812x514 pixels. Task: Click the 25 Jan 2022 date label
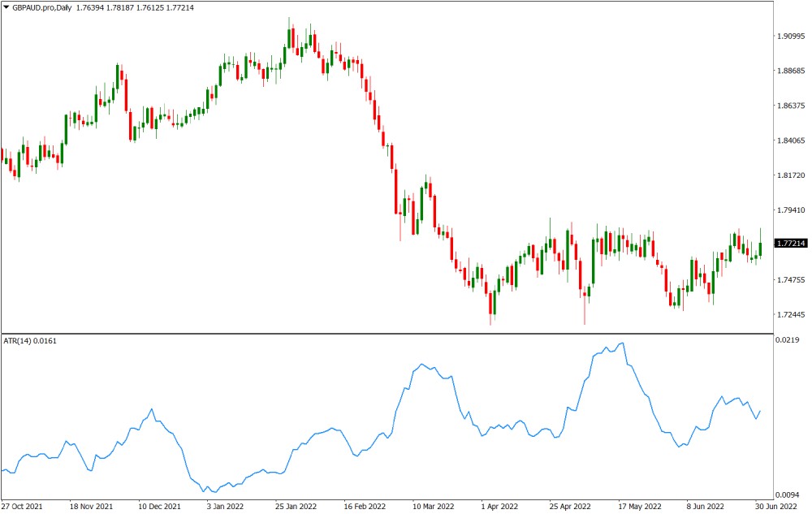pyautogui.click(x=296, y=506)
